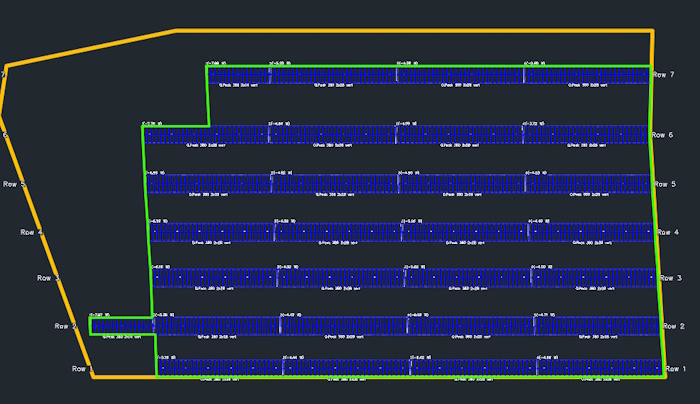Image resolution: width=700 pixels, height=404 pixels.
Task: Select the 'Row 1' label on left boundary
Action: pyautogui.click(x=83, y=369)
